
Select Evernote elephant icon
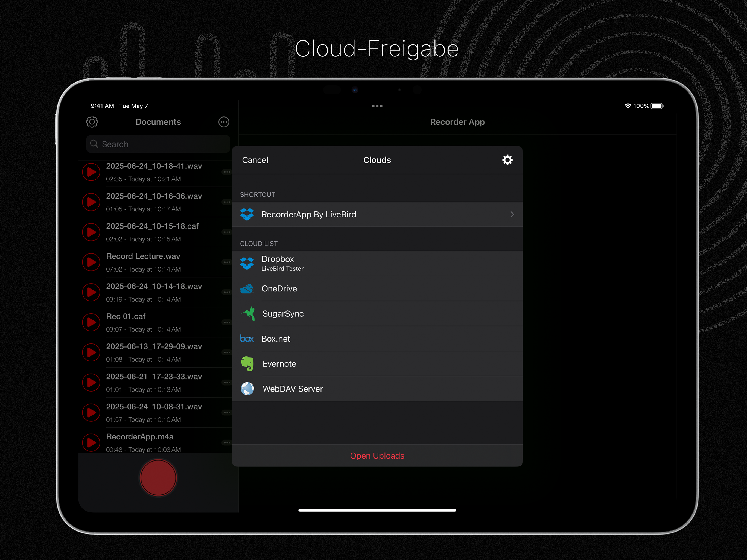point(247,364)
